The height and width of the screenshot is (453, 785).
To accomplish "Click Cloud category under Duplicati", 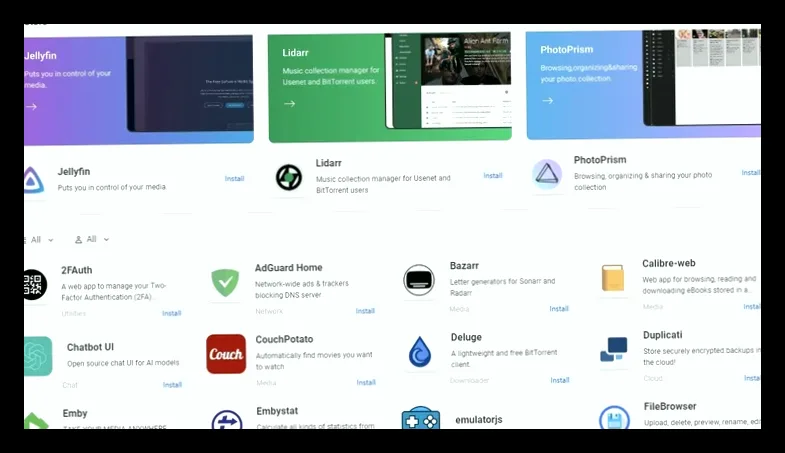I will [653, 378].
